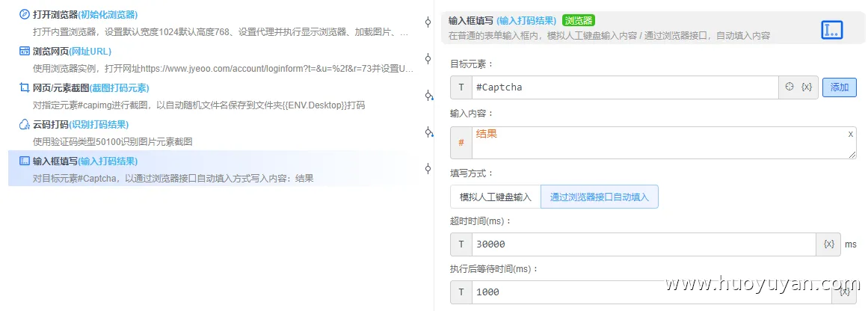Open the 截图打码元素 step link

[119, 88]
